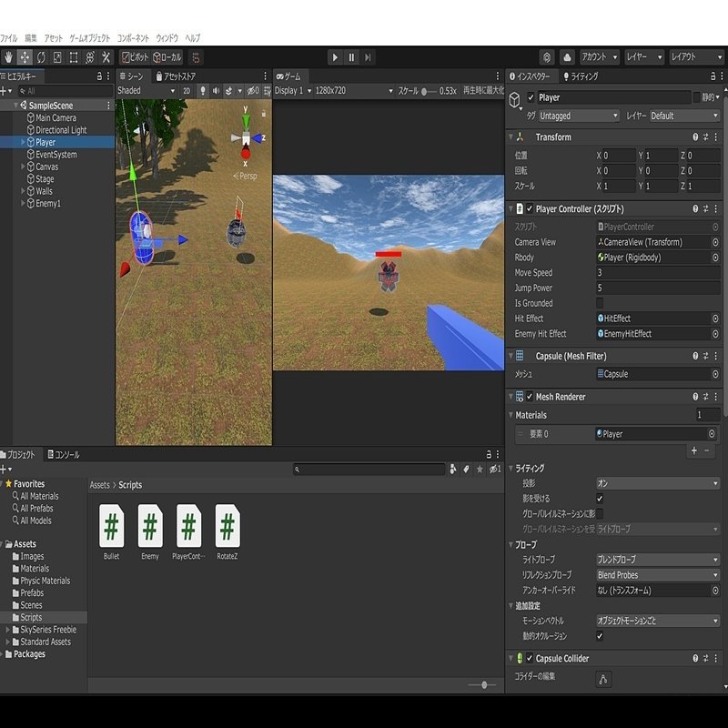
Task: Open custom editor tools icon
Action: point(106,57)
